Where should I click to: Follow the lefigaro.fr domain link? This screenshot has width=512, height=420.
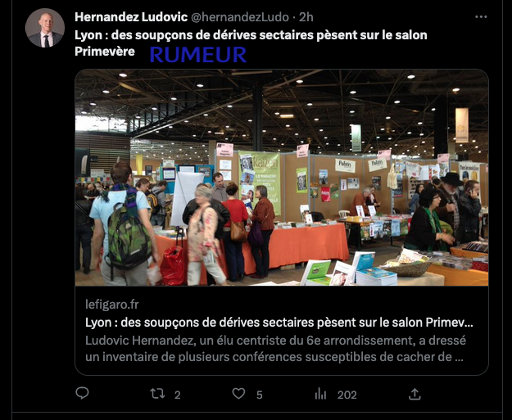(x=112, y=305)
